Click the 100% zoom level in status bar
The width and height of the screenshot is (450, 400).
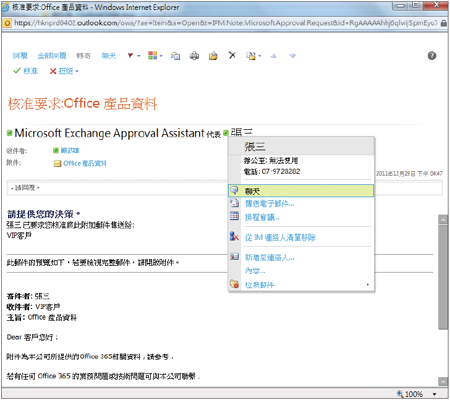[x=414, y=394]
